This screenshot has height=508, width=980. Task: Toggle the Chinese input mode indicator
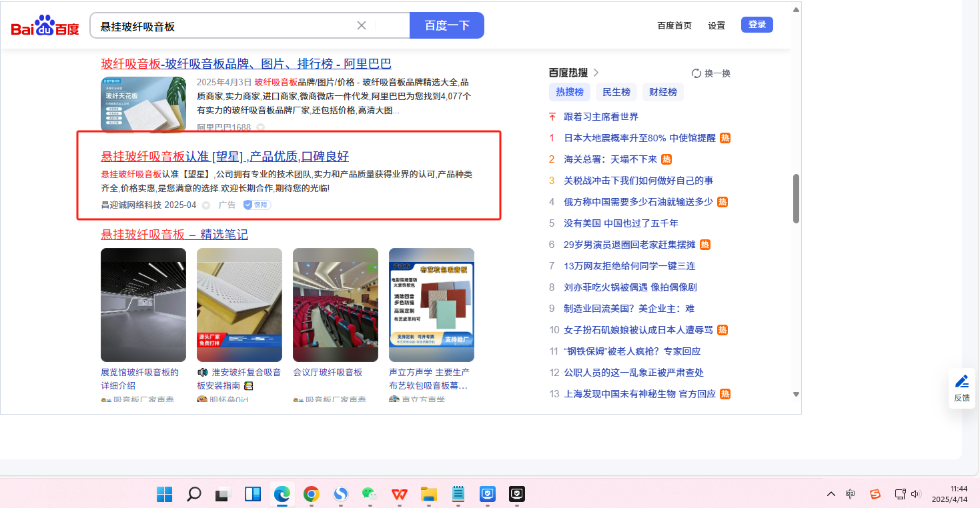(851, 494)
